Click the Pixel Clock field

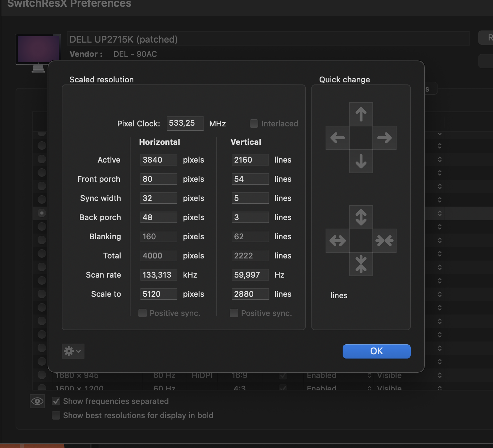coord(185,124)
